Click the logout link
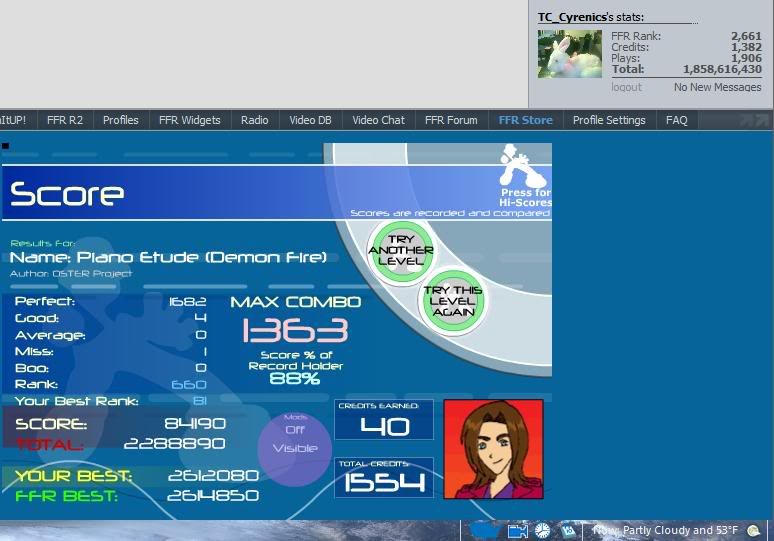This screenshot has height=541, width=774. (626, 87)
